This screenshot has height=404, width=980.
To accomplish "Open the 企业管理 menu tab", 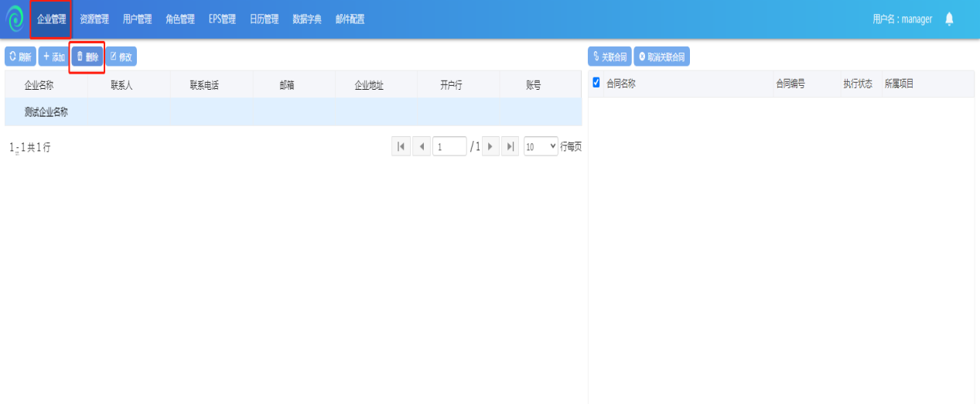I will tap(52, 19).
